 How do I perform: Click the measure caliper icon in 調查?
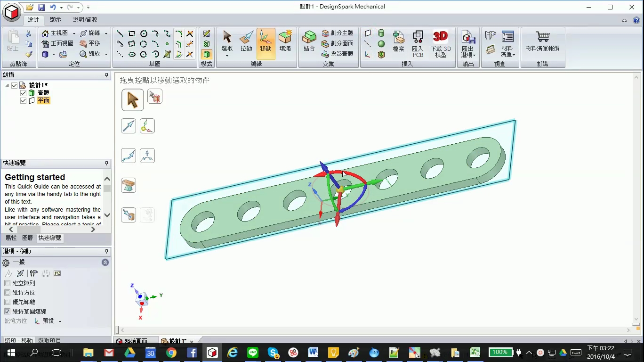coord(491,35)
